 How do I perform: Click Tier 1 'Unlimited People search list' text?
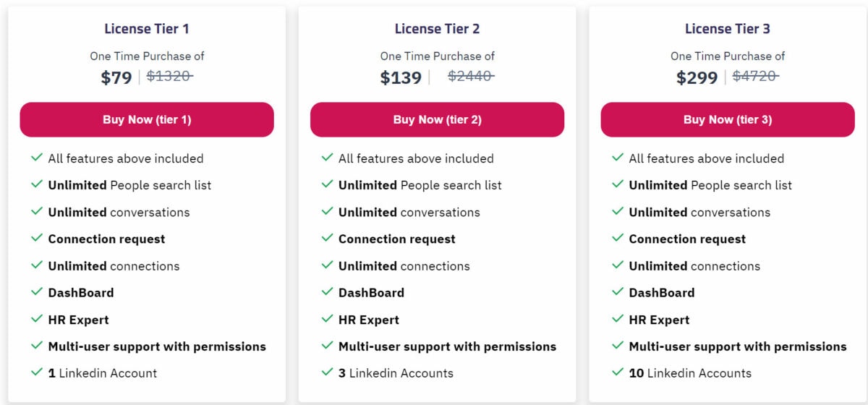129,185
